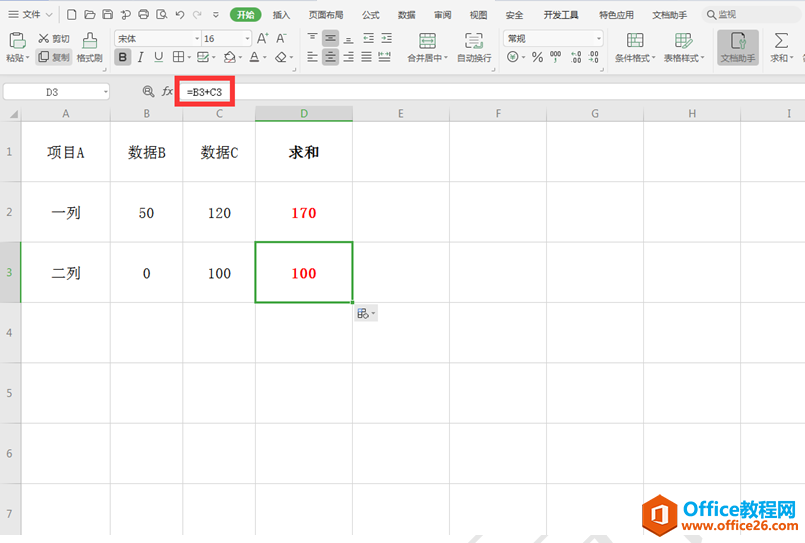805x543 pixels.
Task: Click the insert function fx icon
Action: [168, 92]
